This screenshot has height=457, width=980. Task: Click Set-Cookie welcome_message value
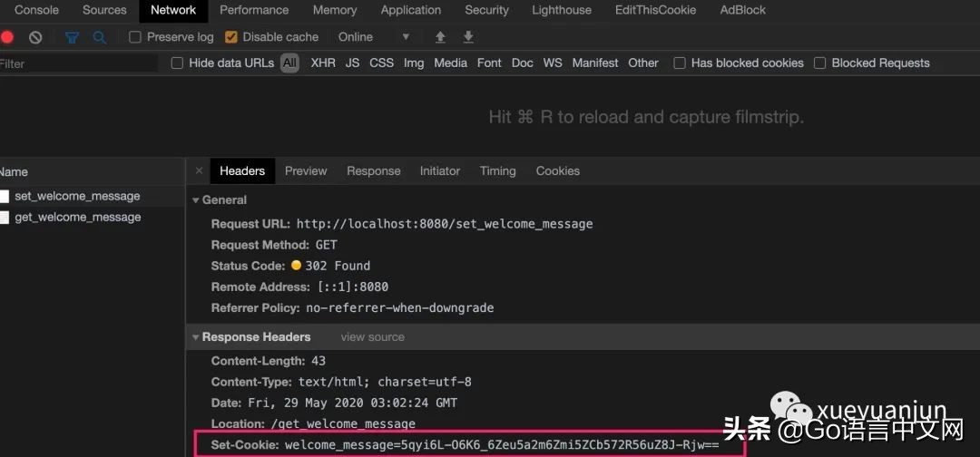click(x=502, y=446)
